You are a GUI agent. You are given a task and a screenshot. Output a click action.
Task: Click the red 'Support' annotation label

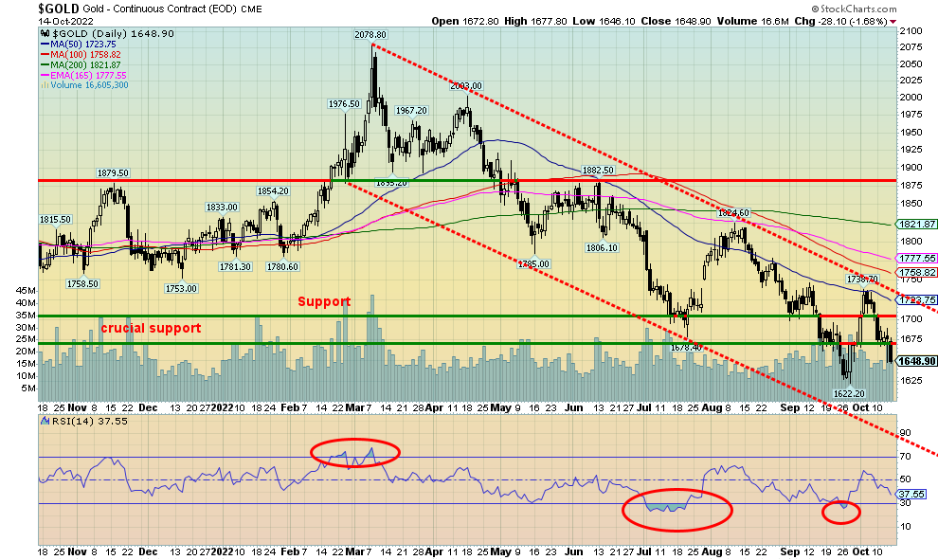pos(324,301)
